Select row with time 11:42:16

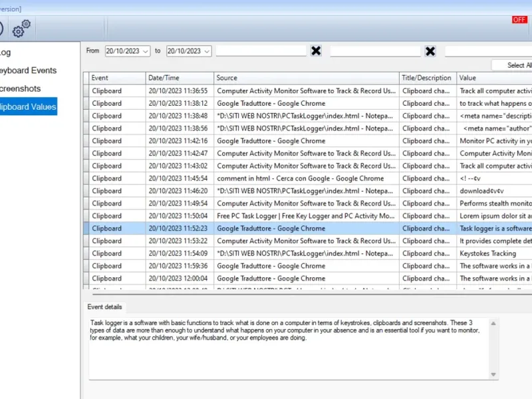(x=308, y=141)
